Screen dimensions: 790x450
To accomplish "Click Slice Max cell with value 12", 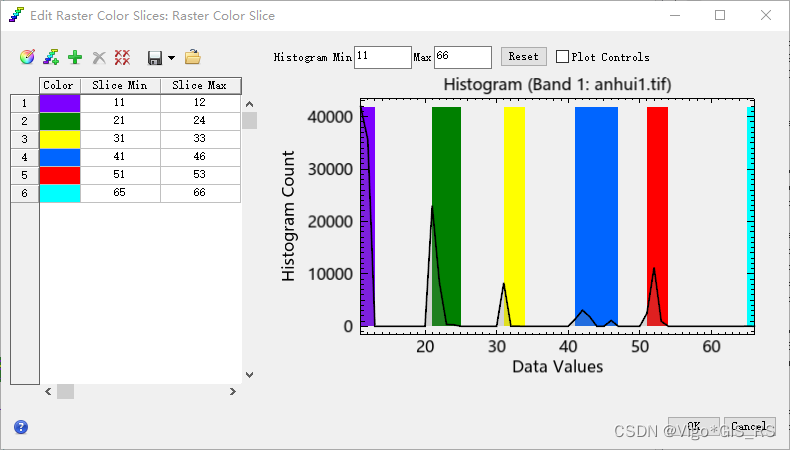I will click(200, 103).
